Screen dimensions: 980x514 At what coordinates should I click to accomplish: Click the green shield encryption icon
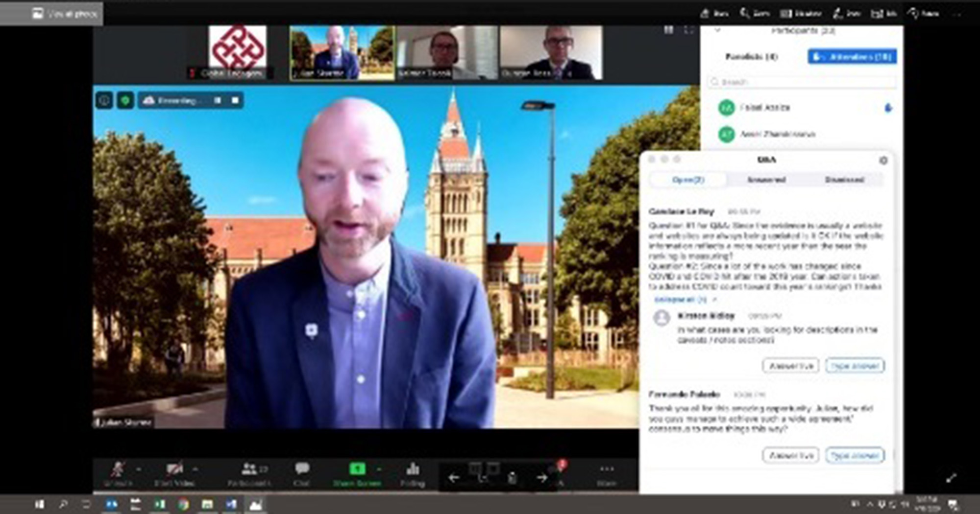click(x=125, y=100)
